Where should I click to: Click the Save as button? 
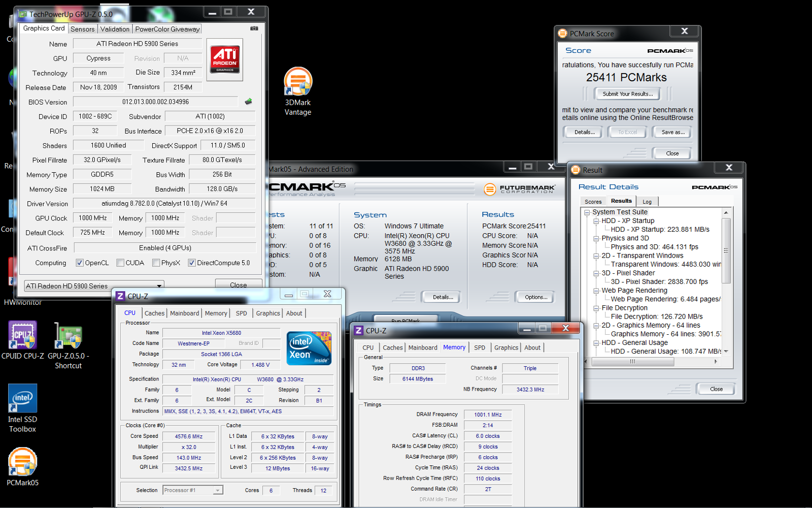coord(673,132)
